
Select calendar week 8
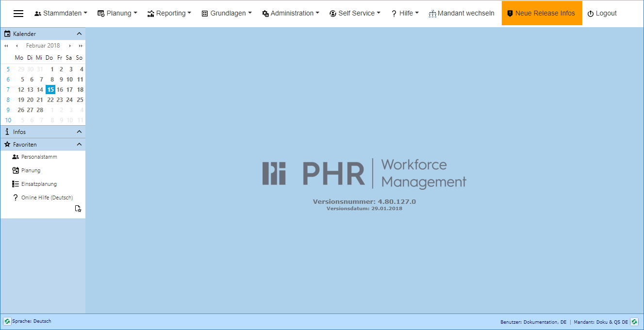(x=8, y=100)
